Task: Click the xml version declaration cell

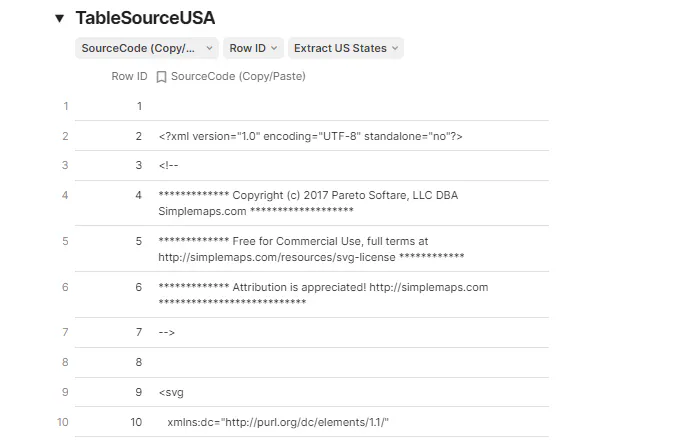Action: [x=310, y=136]
